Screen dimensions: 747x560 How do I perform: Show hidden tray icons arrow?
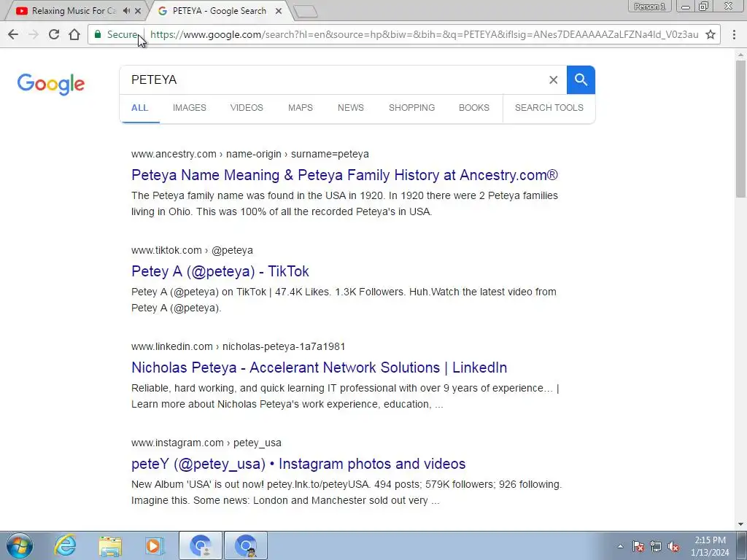coord(620,546)
